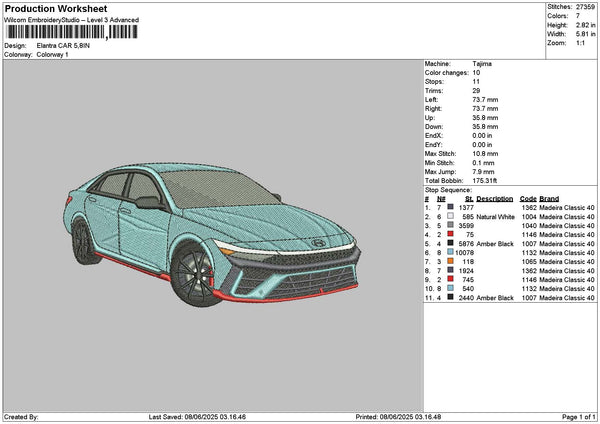Click the stitches count 27359
600x424 pixels.
click(583, 9)
